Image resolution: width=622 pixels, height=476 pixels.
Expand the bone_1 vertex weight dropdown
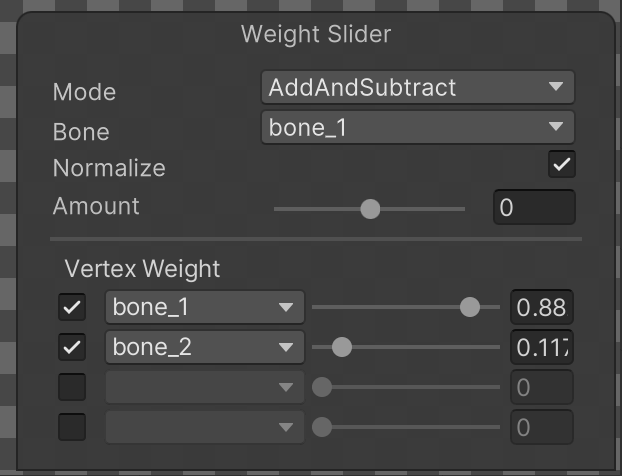pyautogui.click(x=203, y=307)
